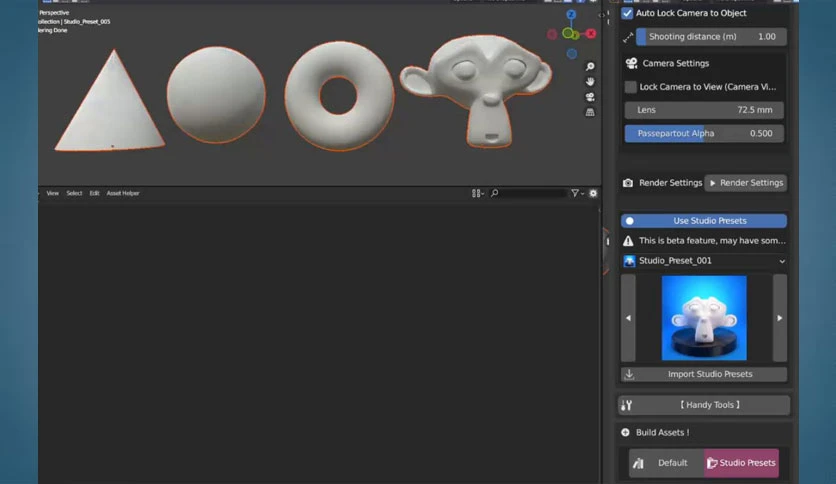This screenshot has width=836, height=484.
Task: Click the asset browser search field
Action: [528, 193]
